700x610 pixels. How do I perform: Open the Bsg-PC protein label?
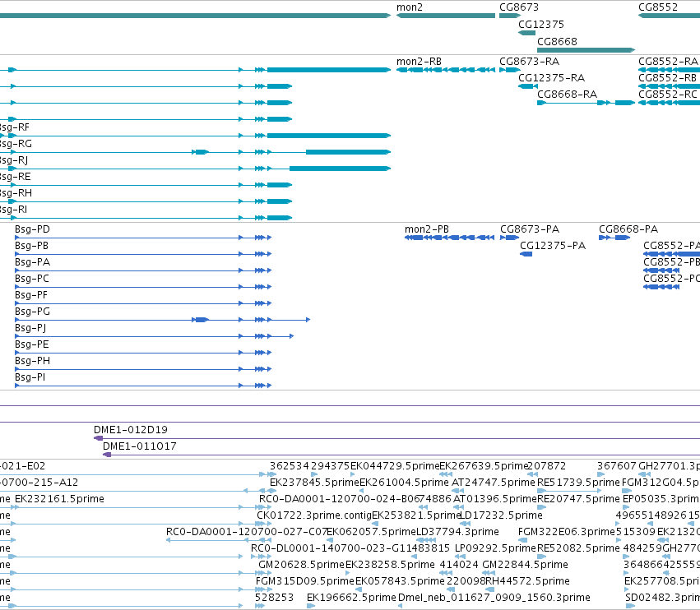point(32,279)
